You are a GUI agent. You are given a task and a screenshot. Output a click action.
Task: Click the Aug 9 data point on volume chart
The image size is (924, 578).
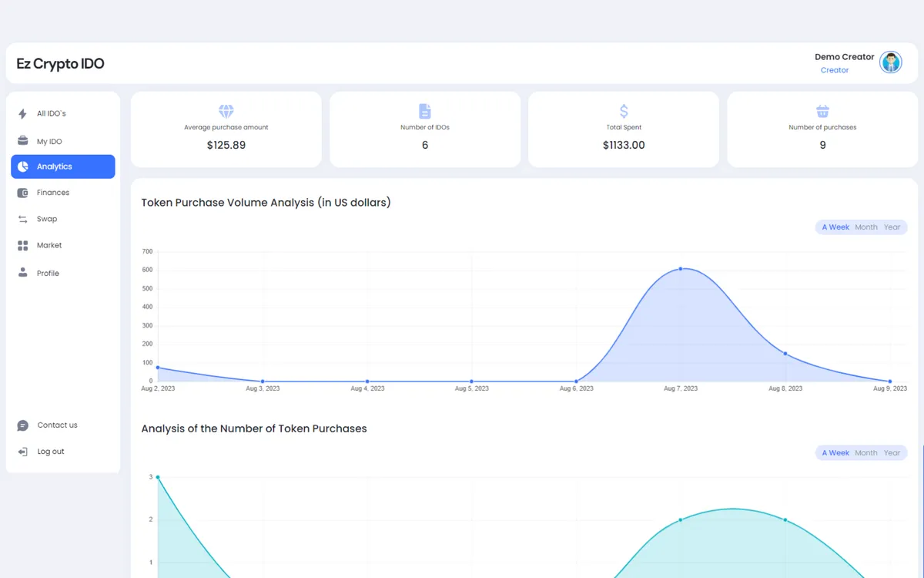coord(890,381)
